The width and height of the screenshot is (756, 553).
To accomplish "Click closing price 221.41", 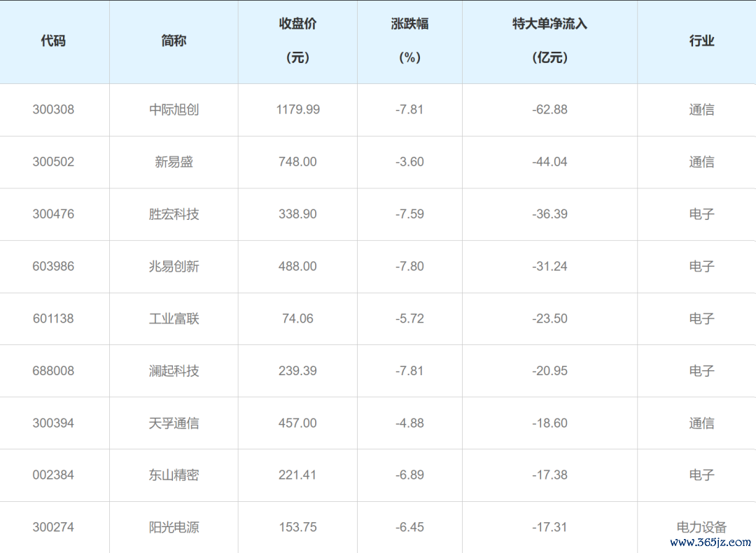I will (297, 475).
